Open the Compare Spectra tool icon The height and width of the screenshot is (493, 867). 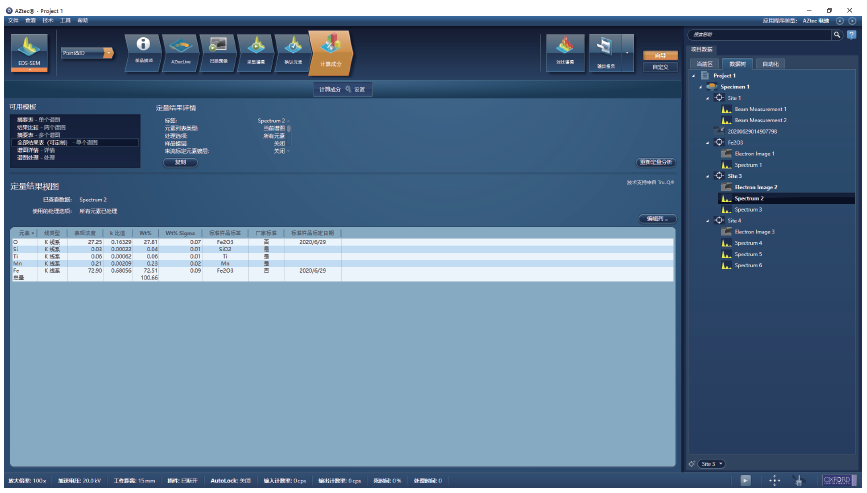[x=564, y=48]
